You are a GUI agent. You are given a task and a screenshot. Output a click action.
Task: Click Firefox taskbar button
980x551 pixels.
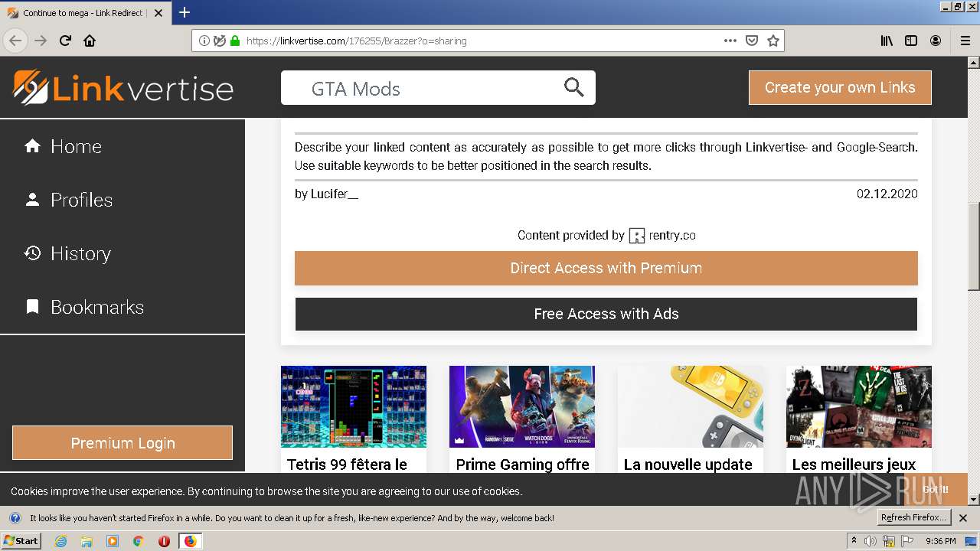point(190,541)
